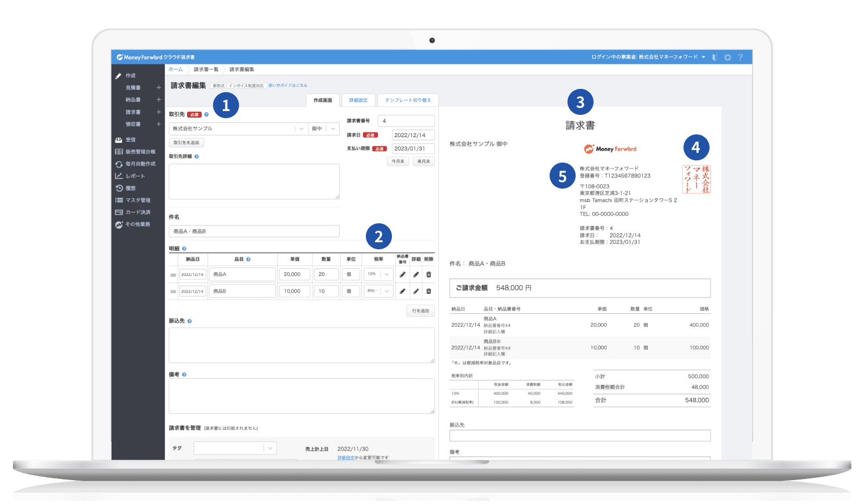
Task: Open settings gear in the top header
Action: point(727,57)
